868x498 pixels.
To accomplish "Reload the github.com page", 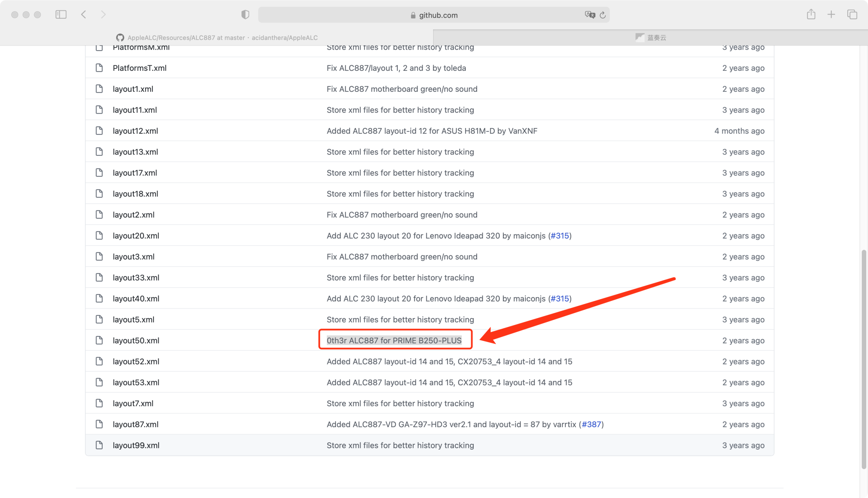I will click(603, 15).
